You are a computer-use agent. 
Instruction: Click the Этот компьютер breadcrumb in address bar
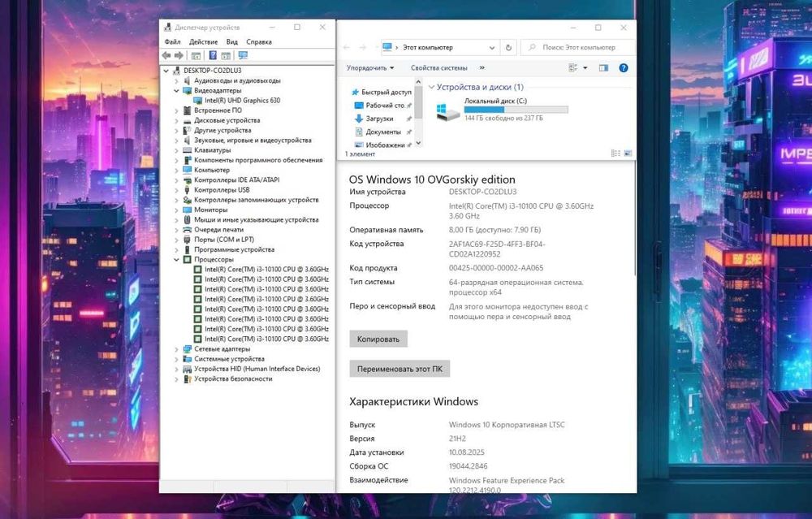click(428, 47)
